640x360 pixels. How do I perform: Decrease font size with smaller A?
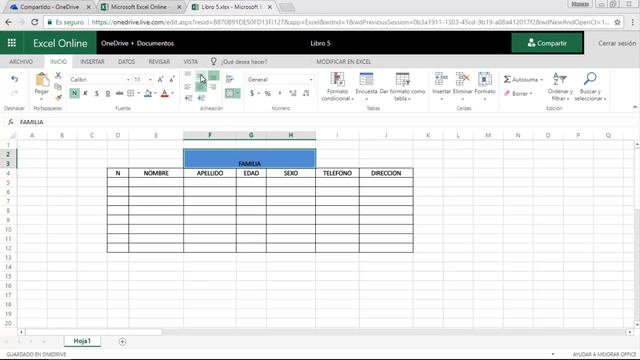click(172, 80)
